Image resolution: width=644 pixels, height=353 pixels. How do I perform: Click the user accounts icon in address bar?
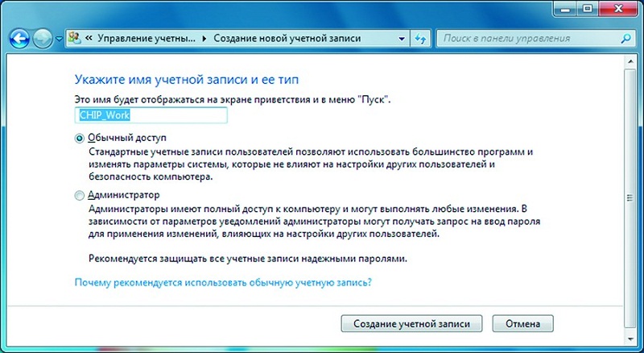pyautogui.click(x=75, y=38)
